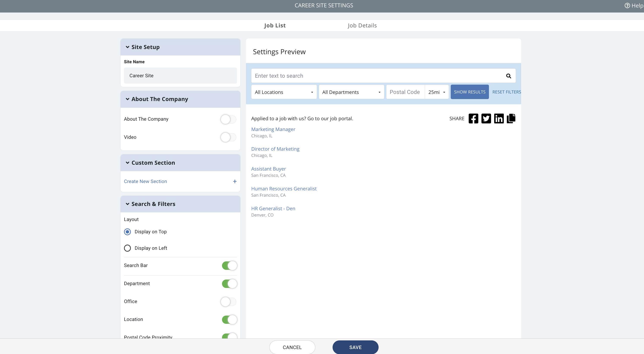Open the Marketing Manager job link
The width and height of the screenshot is (644, 354).
[273, 130]
